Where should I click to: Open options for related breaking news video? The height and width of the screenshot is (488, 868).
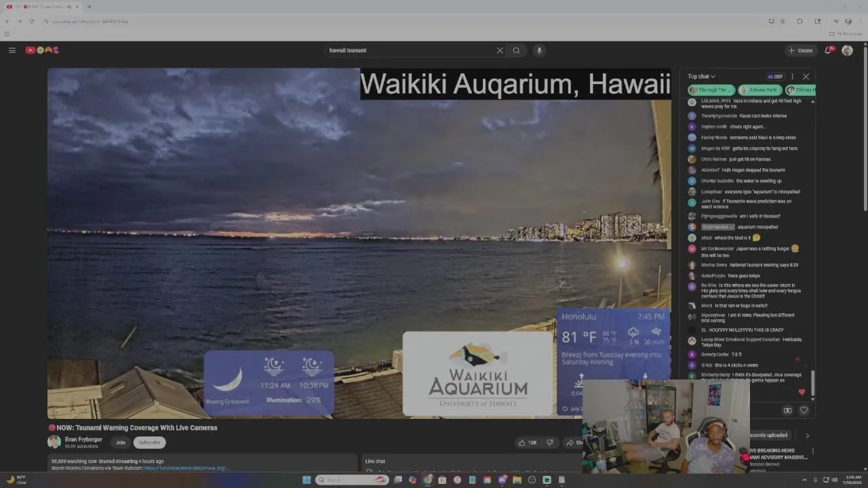(x=812, y=451)
